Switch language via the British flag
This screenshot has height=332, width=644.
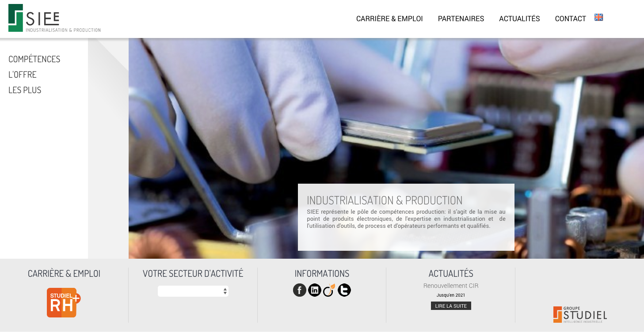click(x=599, y=18)
